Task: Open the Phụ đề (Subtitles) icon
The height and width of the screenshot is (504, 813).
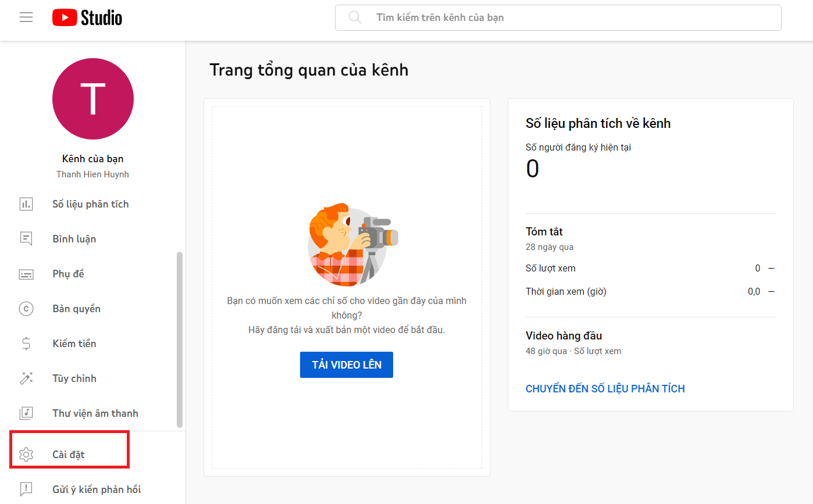Action: tap(26, 273)
